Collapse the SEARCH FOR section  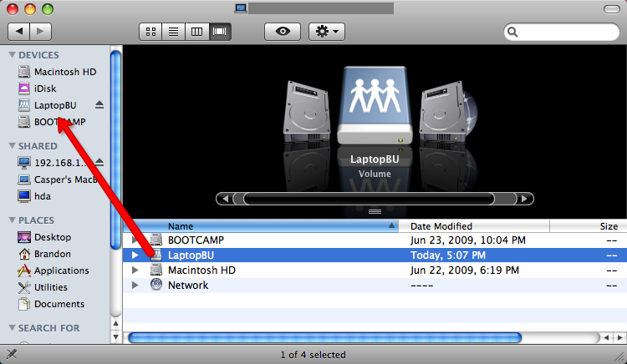coord(12,327)
